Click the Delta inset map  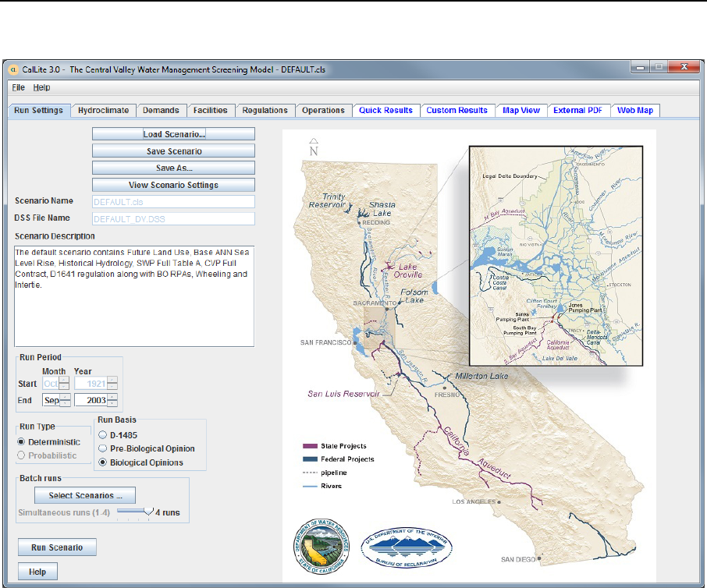pyautogui.click(x=556, y=256)
